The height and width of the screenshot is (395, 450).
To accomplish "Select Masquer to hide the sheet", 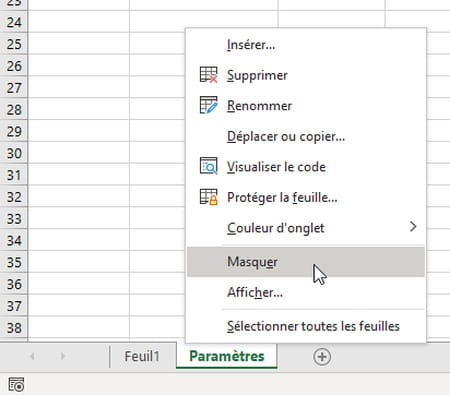I will coord(306,262).
